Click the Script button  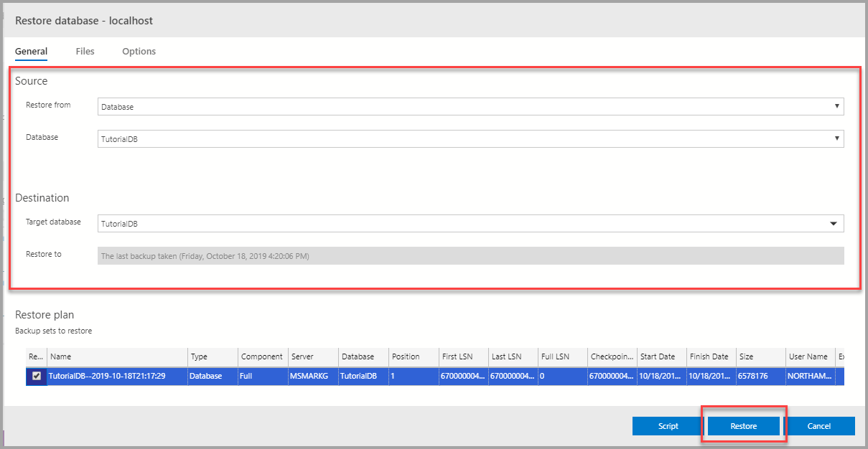[667, 425]
